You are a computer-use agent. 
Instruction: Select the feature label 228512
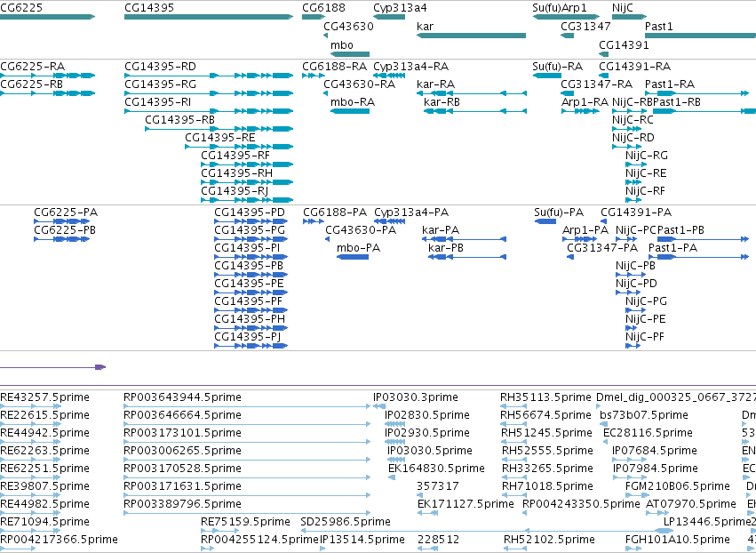[x=438, y=539]
